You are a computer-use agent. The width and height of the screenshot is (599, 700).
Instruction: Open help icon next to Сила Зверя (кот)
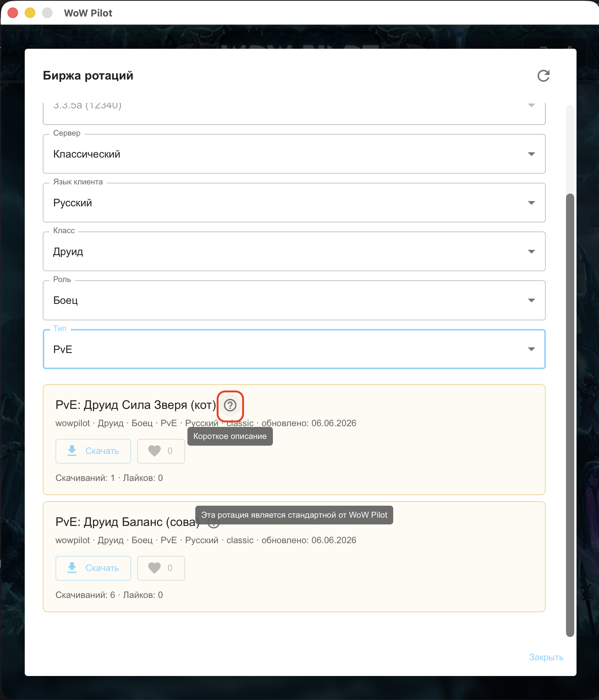230,405
